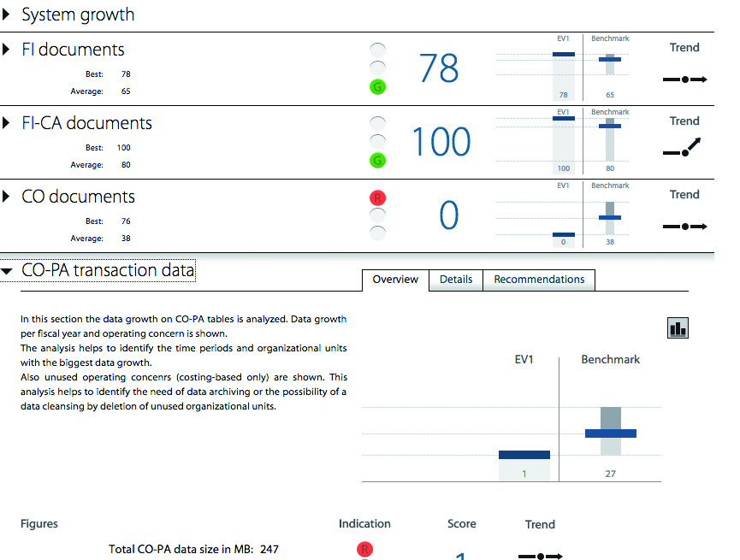Viewport: 740px width, 560px height.
Task: Open the Recommendations tab
Action: pos(539,280)
